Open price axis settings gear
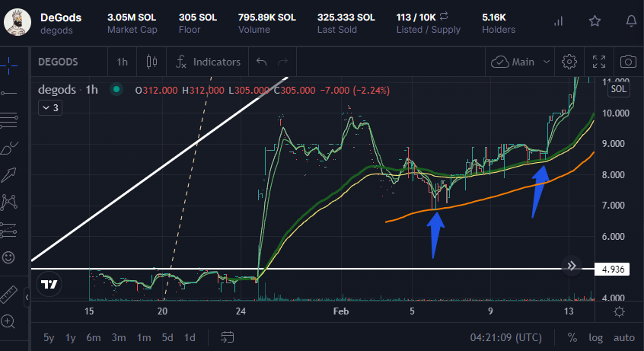The width and height of the screenshot is (644, 351). 619,312
